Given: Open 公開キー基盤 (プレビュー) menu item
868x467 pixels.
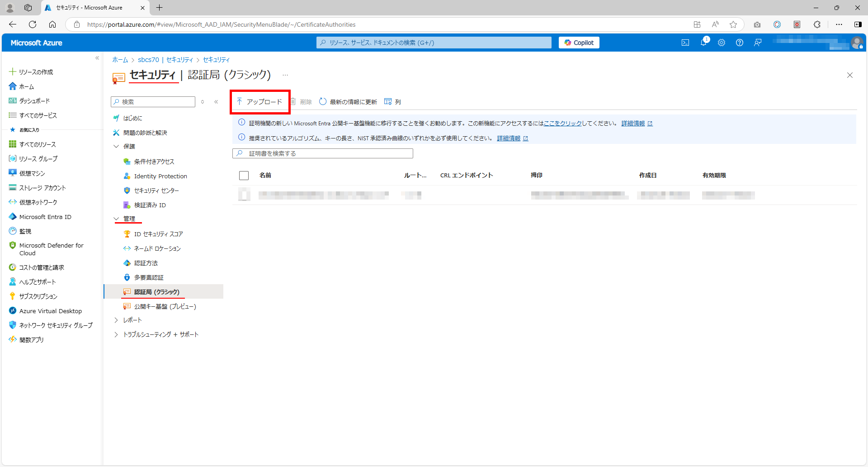Looking at the screenshot, I should click(165, 306).
